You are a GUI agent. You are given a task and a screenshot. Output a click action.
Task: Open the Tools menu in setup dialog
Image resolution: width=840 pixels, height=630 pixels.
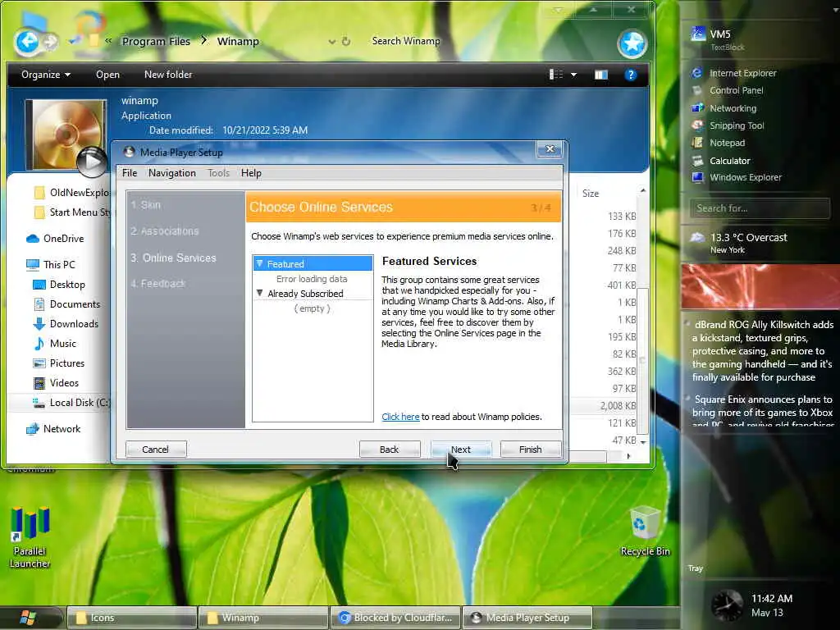pos(218,173)
